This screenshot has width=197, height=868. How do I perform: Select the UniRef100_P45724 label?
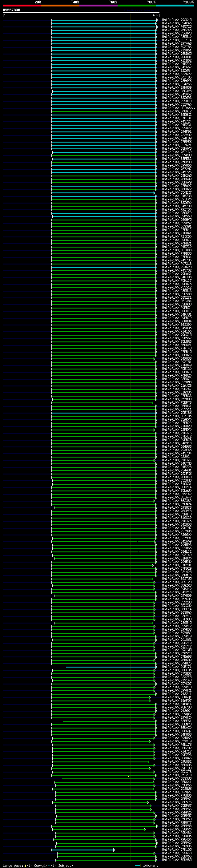(x=177, y=122)
